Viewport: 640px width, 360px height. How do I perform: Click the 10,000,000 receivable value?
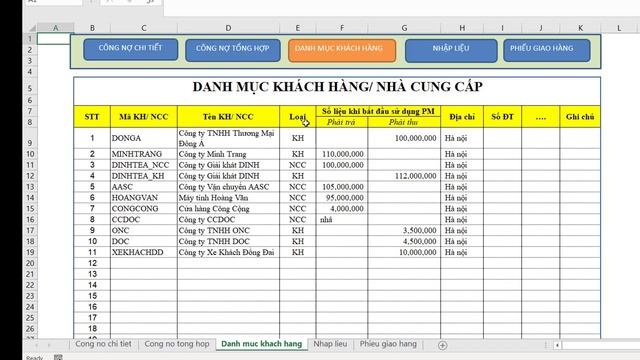[404, 252]
